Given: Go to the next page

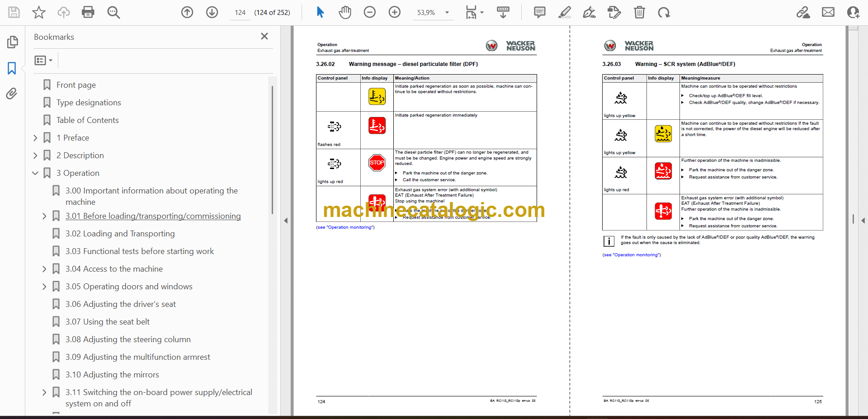Looking at the screenshot, I should click(x=212, y=12).
